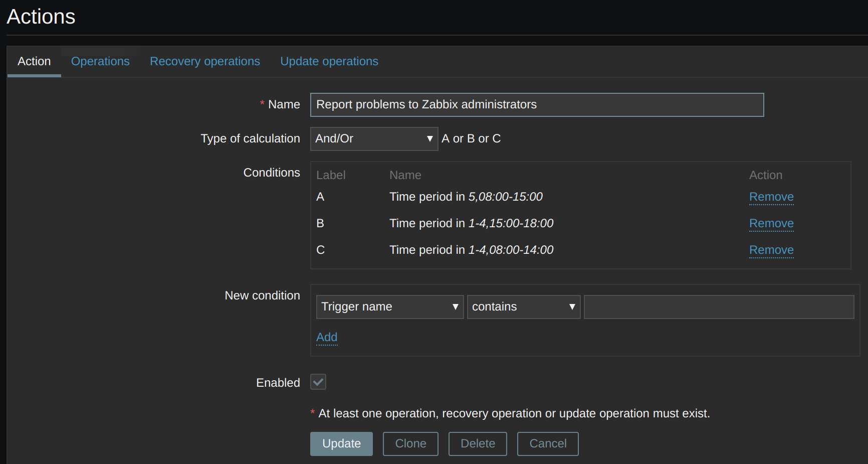Click the new condition value field

tap(719, 307)
